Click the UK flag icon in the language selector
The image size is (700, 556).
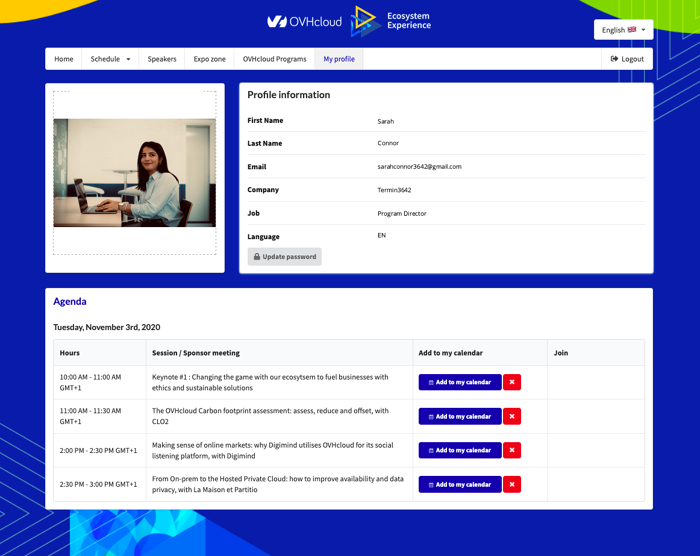[x=632, y=29]
